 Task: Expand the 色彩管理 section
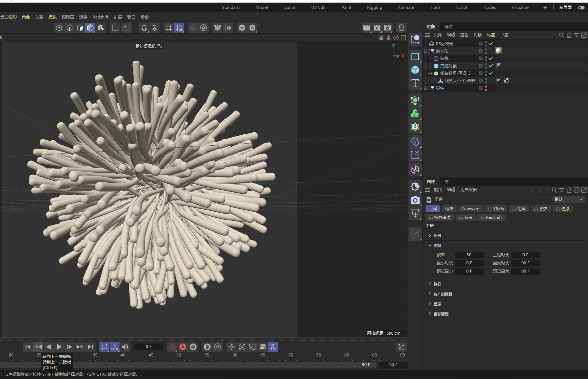(x=430, y=314)
